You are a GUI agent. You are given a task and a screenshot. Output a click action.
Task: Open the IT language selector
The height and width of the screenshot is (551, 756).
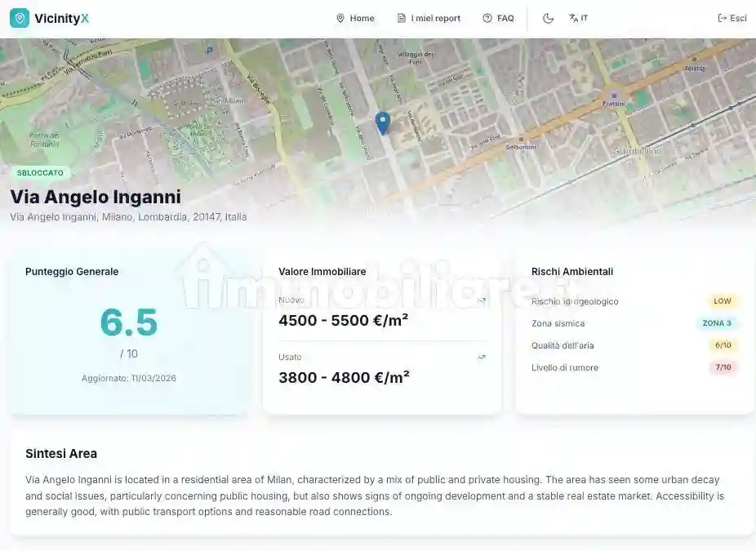pyautogui.click(x=578, y=18)
